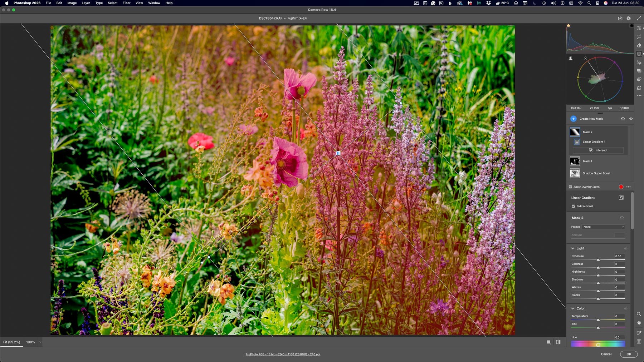Open the adaptive profile sync icon
The image size is (644, 362).
point(639,88)
